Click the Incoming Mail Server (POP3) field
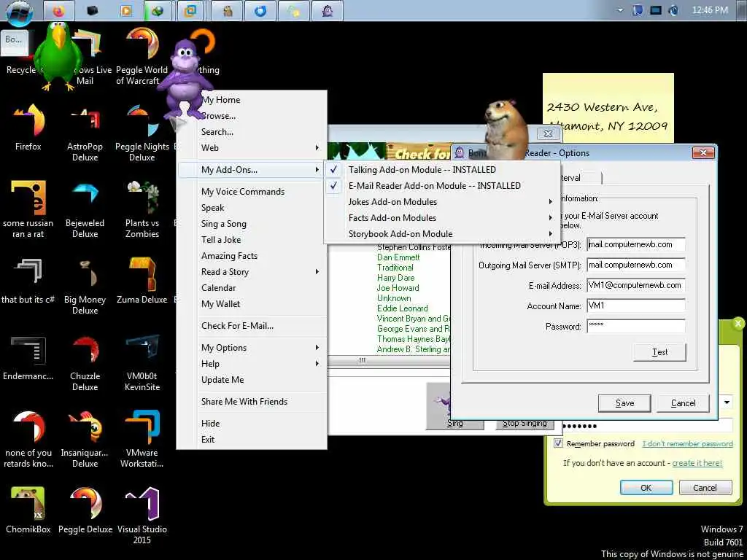The width and height of the screenshot is (747, 560). tap(636, 245)
